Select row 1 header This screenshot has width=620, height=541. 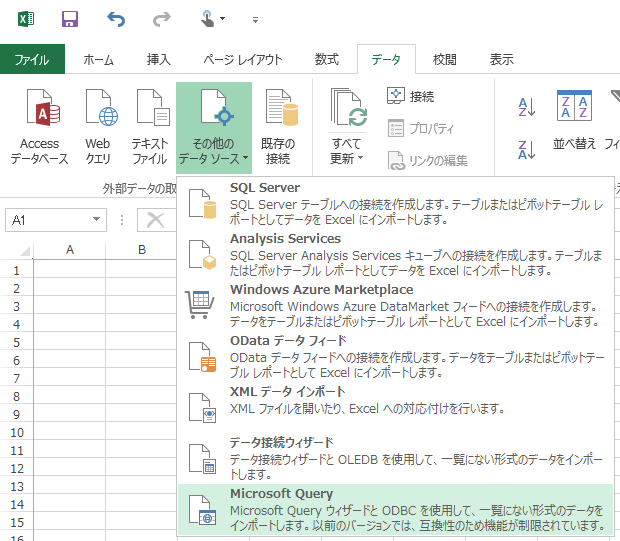(16, 270)
